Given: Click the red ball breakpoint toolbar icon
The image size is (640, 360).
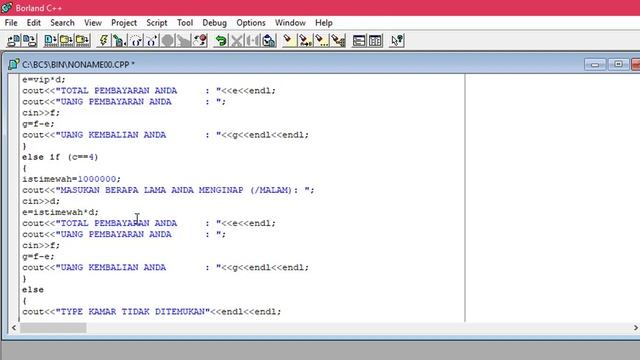Looking at the screenshot, I should click(200, 40).
